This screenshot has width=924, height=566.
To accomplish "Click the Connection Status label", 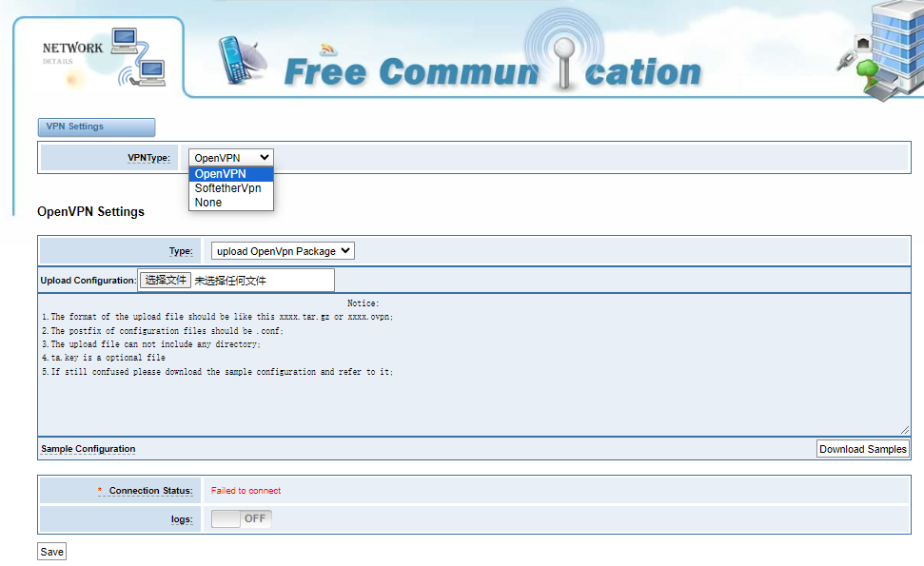I will (151, 491).
